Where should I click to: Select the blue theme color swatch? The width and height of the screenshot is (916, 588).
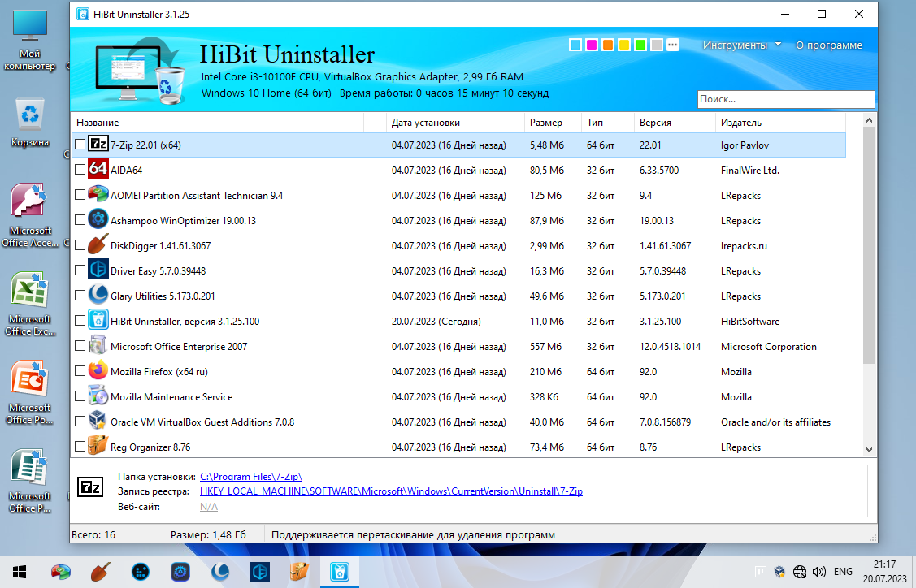click(x=575, y=45)
